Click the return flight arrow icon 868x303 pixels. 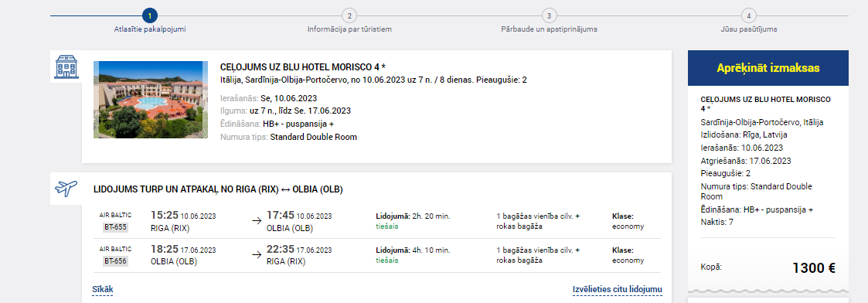click(x=257, y=255)
